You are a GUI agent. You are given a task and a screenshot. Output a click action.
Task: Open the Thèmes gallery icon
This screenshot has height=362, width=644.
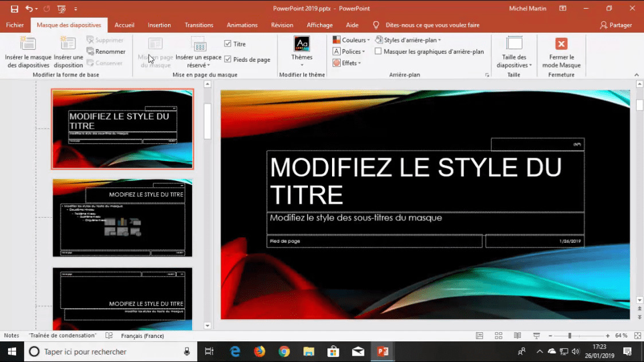point(302,45)
